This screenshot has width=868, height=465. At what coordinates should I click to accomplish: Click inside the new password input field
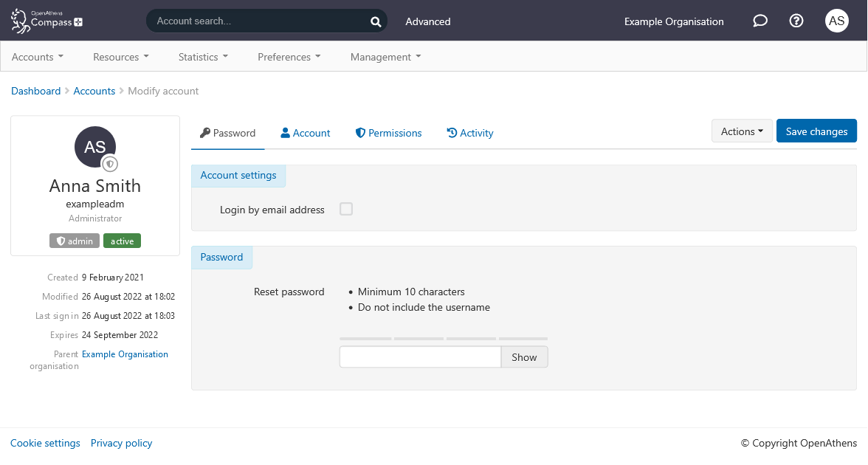[420, 356]
